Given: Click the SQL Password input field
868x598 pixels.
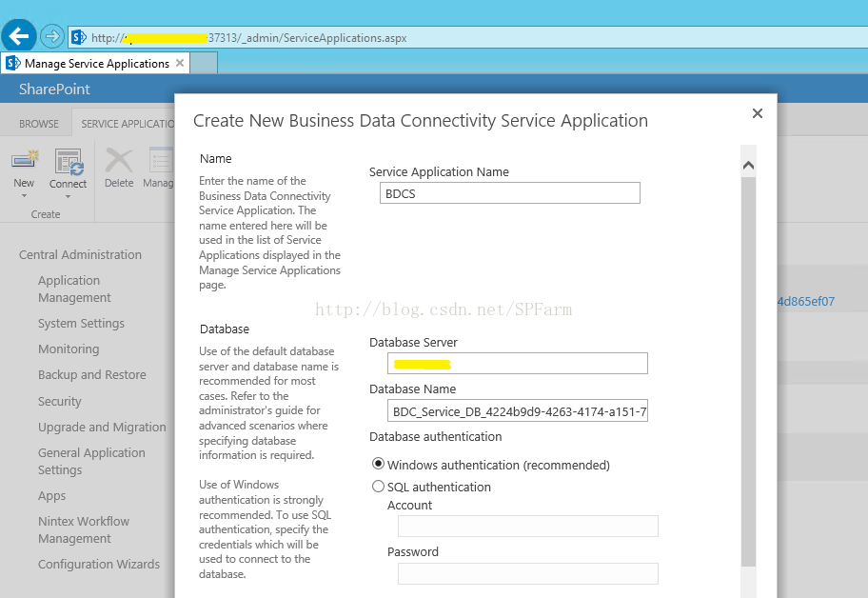Looking at the screenshot, I should click(x=528, y=573).
